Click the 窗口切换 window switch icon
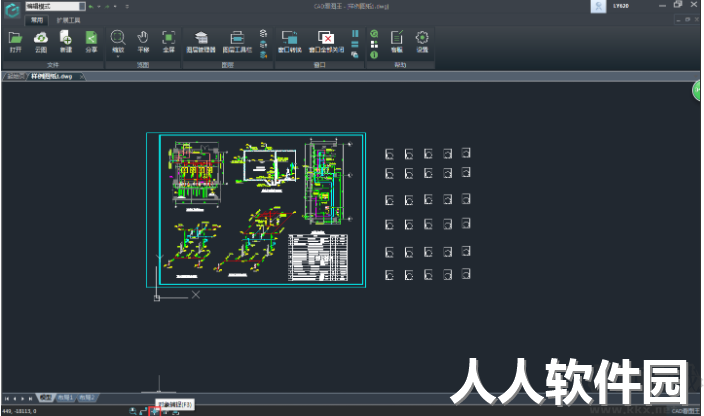This screenshot has height=416, width=704. click(x=290, y=42)
